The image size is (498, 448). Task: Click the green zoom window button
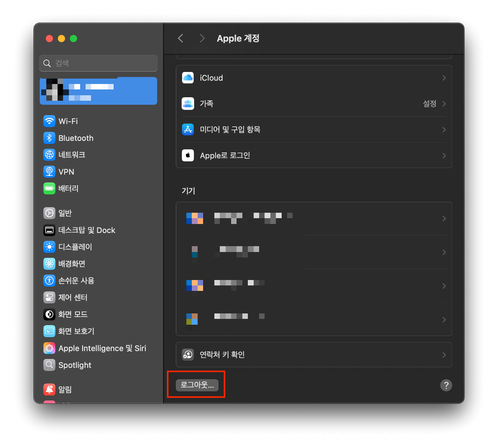click(74, 38)
